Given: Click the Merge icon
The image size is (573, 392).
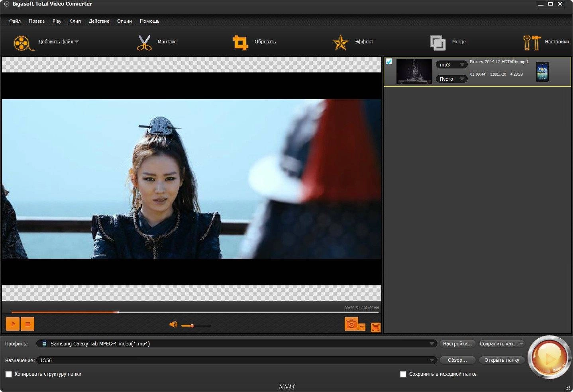Looking at the screenshot, I should click(438, 43).
